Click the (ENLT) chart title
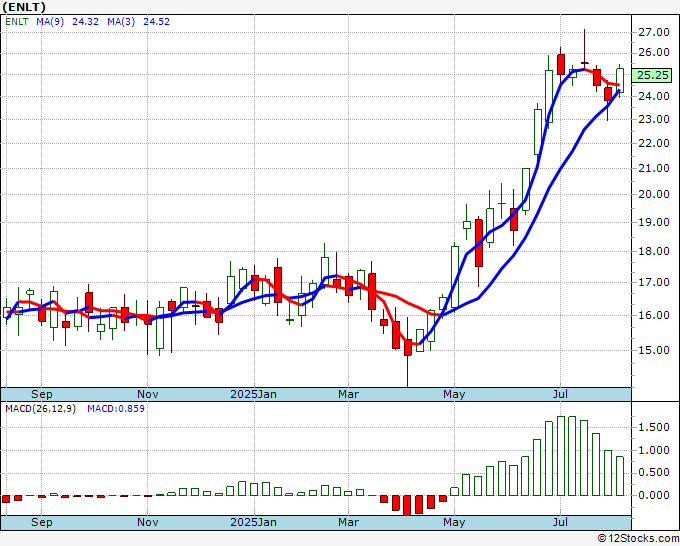680x546 pixels. tap(24, 7)
